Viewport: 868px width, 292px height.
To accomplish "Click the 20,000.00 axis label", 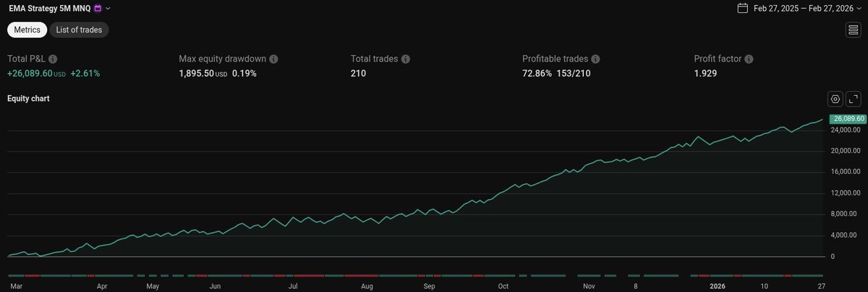I will [846, 151].
